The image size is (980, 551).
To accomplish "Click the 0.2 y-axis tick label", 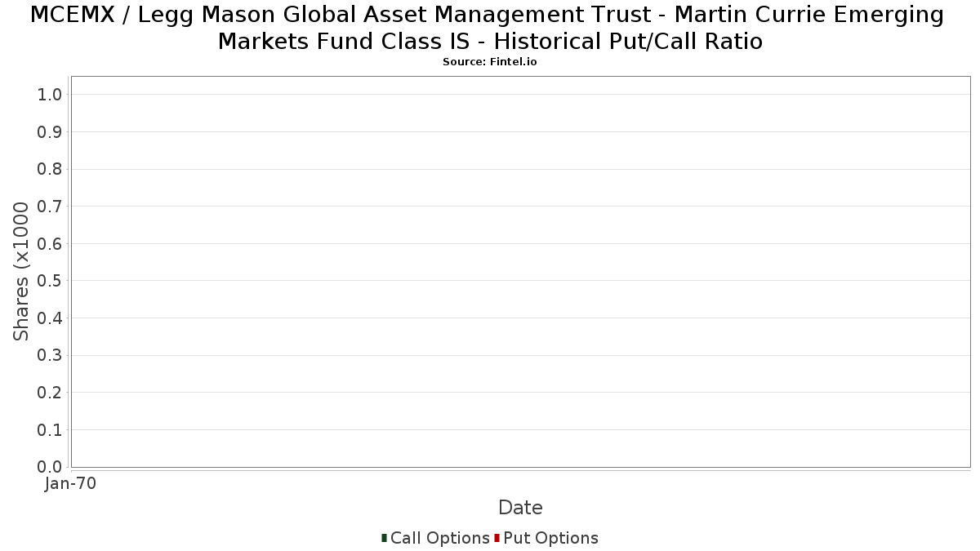I will [x=50, y=393].
